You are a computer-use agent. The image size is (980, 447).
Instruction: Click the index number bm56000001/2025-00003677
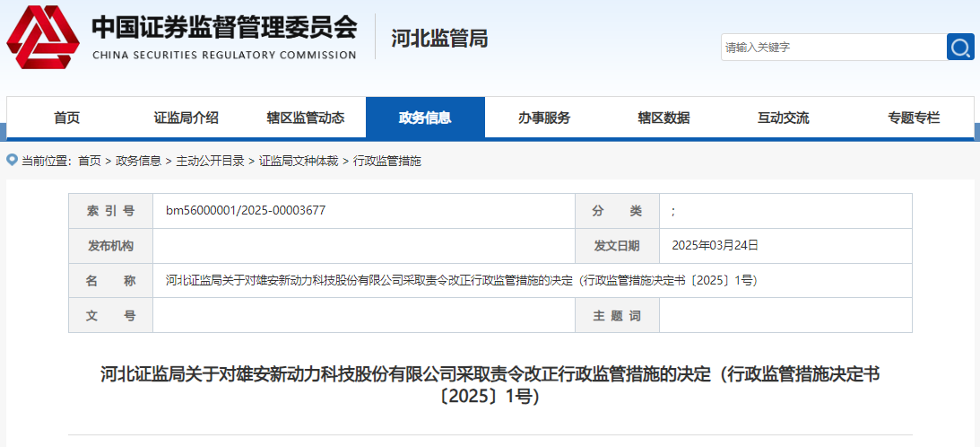tap(245, 211)
